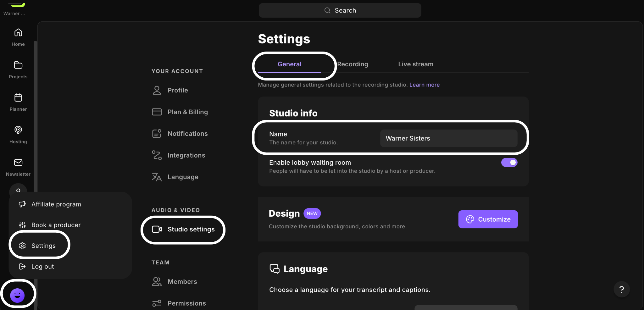The image size is (644, 310).
Task: Open the Profile settings page
Action: click(x=178, y=90)
